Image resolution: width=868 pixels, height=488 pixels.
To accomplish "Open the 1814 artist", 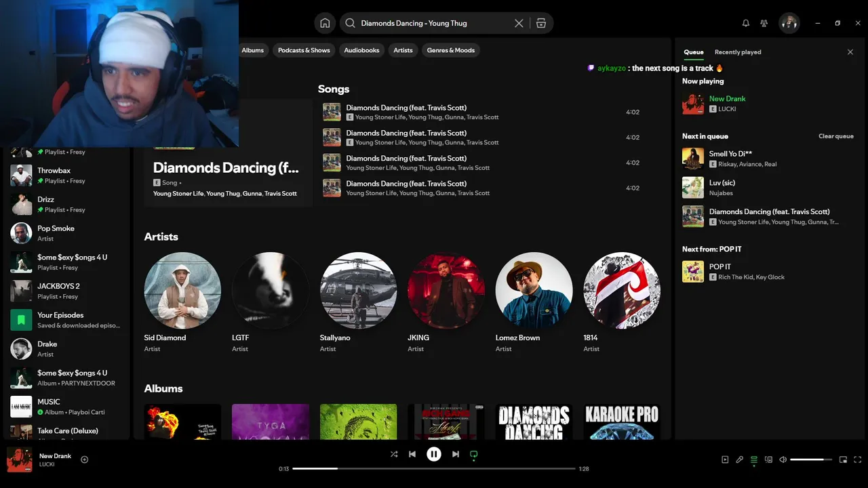I will pyautogui.click(x=622, y=303).
